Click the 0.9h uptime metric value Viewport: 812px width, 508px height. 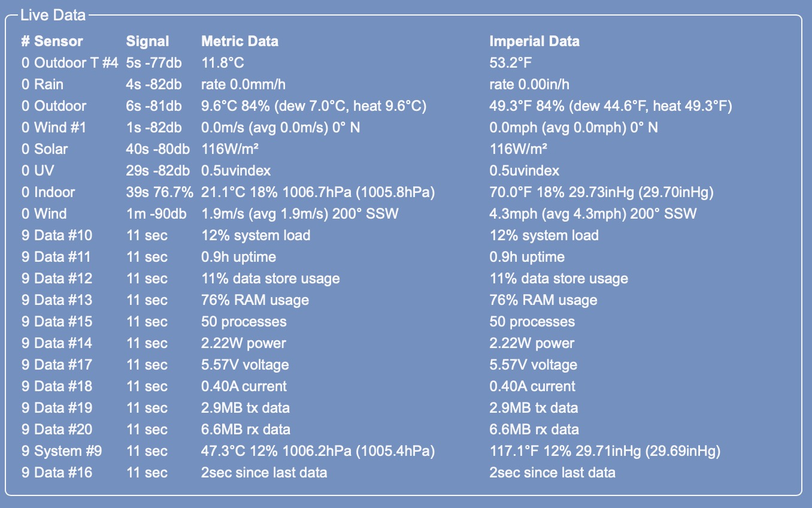(238, 257)
